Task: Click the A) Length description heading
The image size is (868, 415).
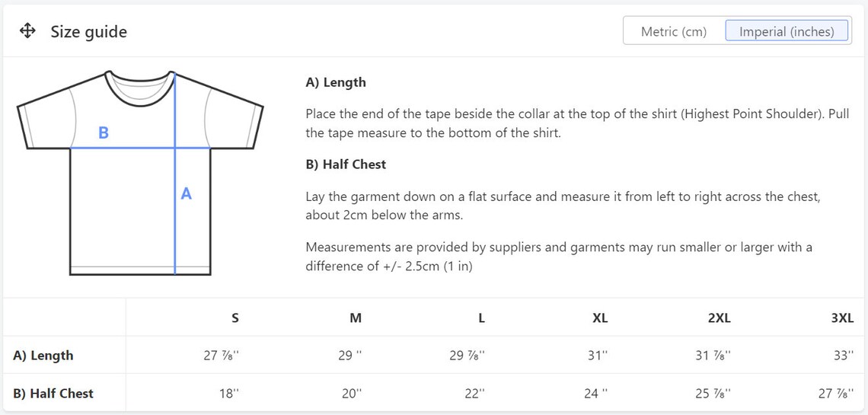Action: click(x=336, y=82)
